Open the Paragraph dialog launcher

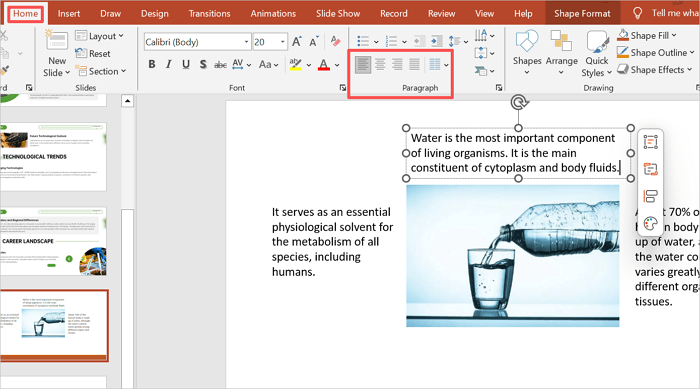[x=499, y=88]
